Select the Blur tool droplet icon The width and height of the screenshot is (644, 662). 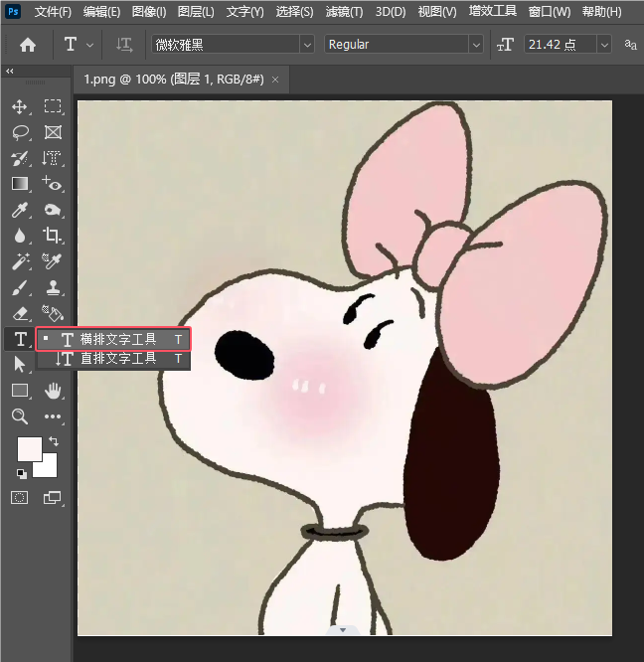20,236
